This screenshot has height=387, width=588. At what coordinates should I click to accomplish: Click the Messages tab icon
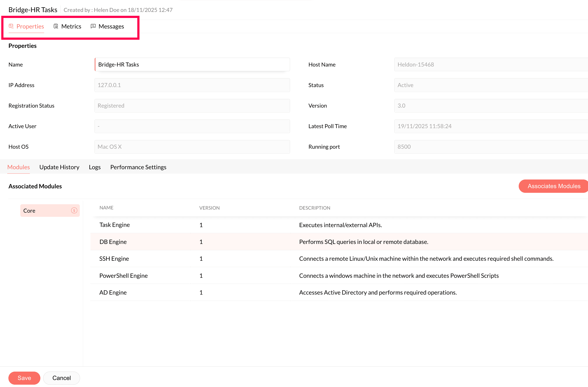(93, 26)
